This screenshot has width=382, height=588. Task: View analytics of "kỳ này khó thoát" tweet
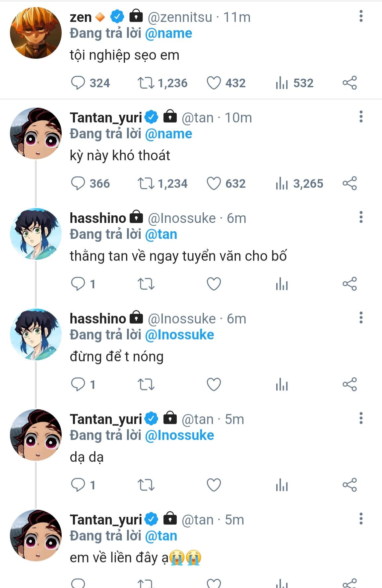282,184
